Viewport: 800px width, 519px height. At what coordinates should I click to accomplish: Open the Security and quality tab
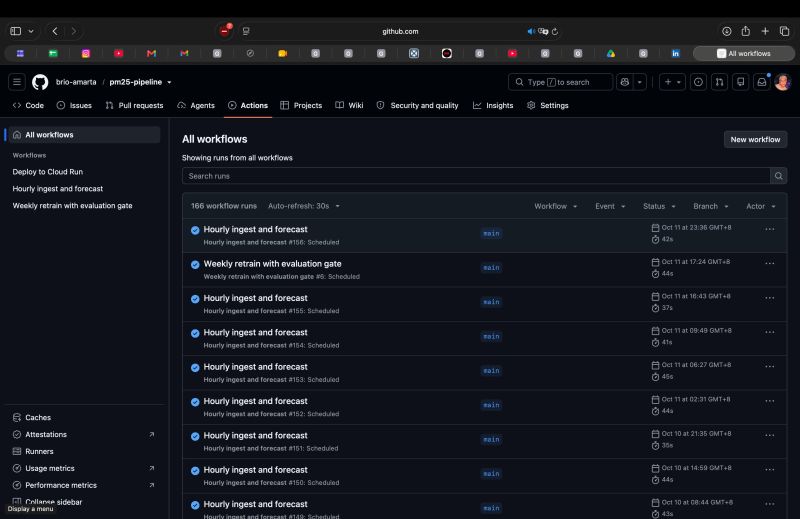[x=417, y=105]
